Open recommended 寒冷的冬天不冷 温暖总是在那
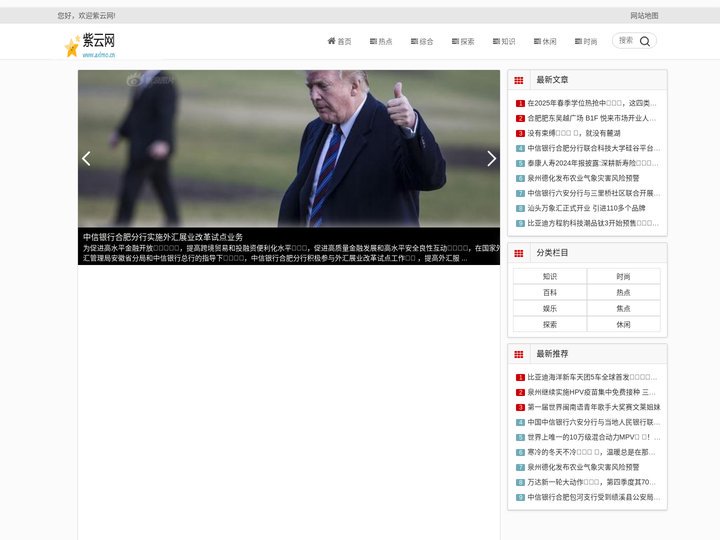Screen dimensions: 720x540 point(591,452)
